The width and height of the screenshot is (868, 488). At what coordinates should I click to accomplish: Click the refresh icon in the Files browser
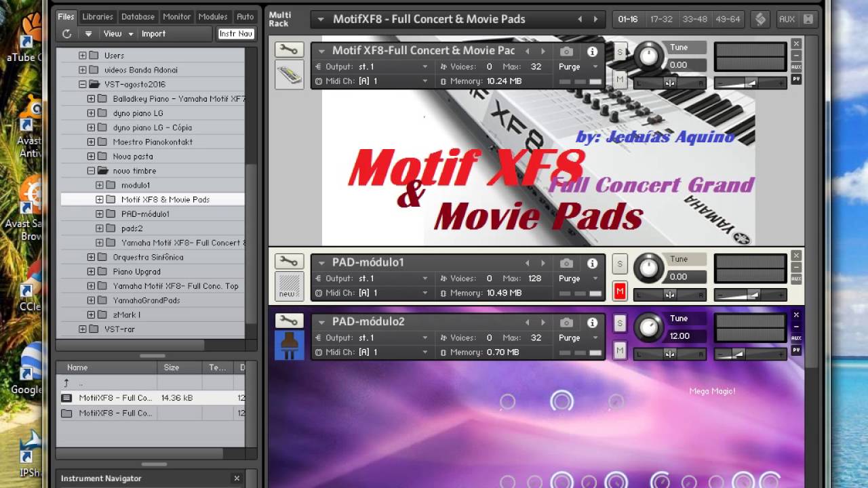point(66,33)
